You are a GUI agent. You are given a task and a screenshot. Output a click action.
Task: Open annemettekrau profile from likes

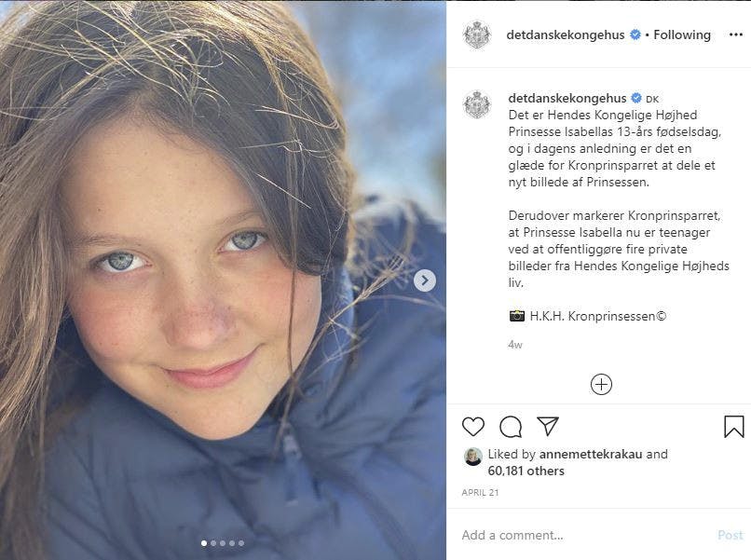pos(591,455)
